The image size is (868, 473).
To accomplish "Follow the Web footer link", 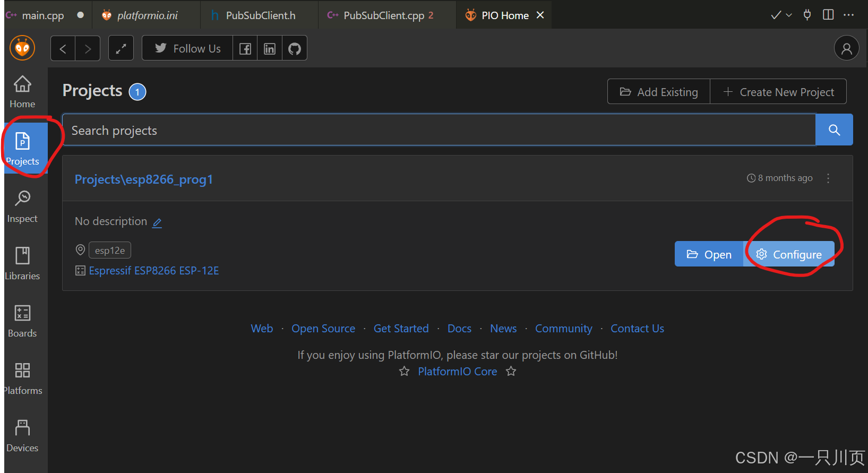I will click(x=262, y=329).
